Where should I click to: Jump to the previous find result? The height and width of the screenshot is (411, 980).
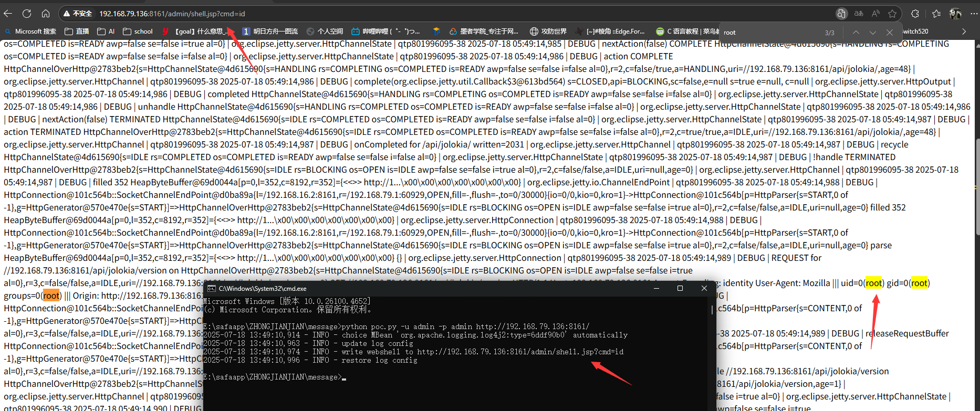pyautogui.click(x=856, y=33)
